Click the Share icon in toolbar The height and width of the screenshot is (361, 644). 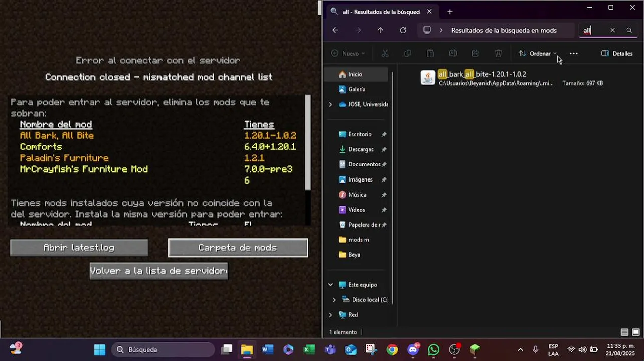[475, 53]
